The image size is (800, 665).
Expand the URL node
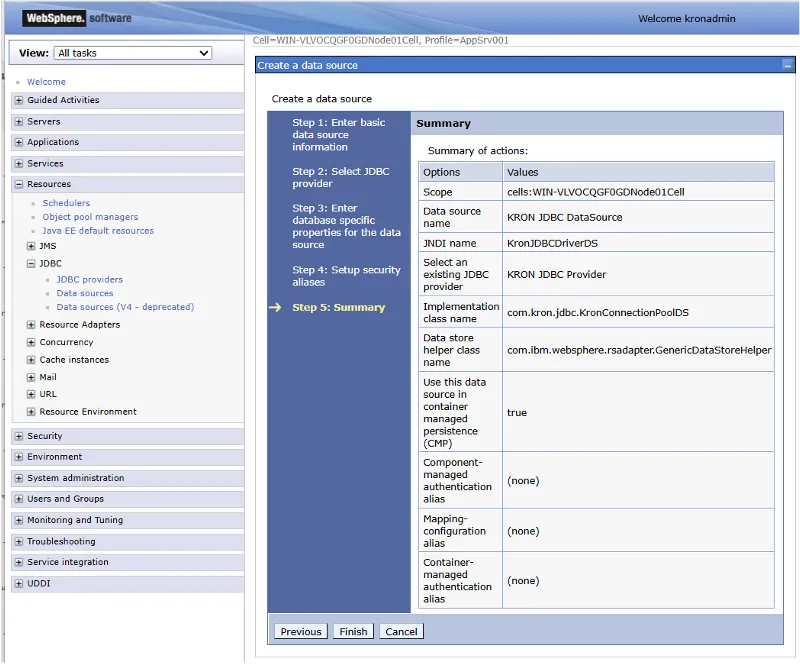point(31,394)
